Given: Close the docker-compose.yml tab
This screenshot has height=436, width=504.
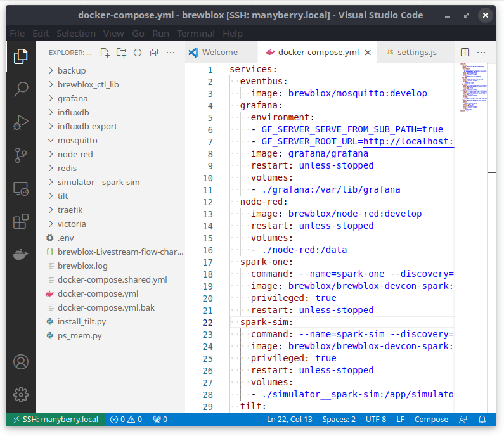Looking at the screenshot, I should pyautogui.click(x=368, y=53).
